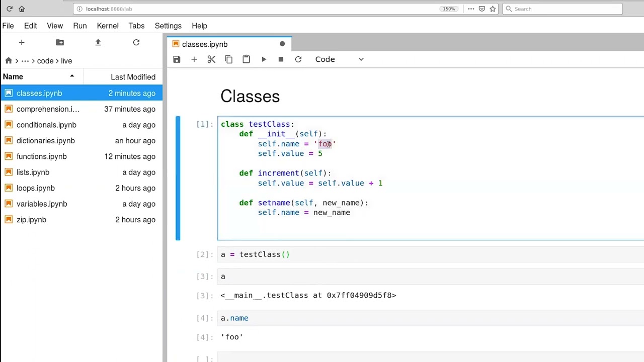Open site information icon in address bar

[79, 9]
